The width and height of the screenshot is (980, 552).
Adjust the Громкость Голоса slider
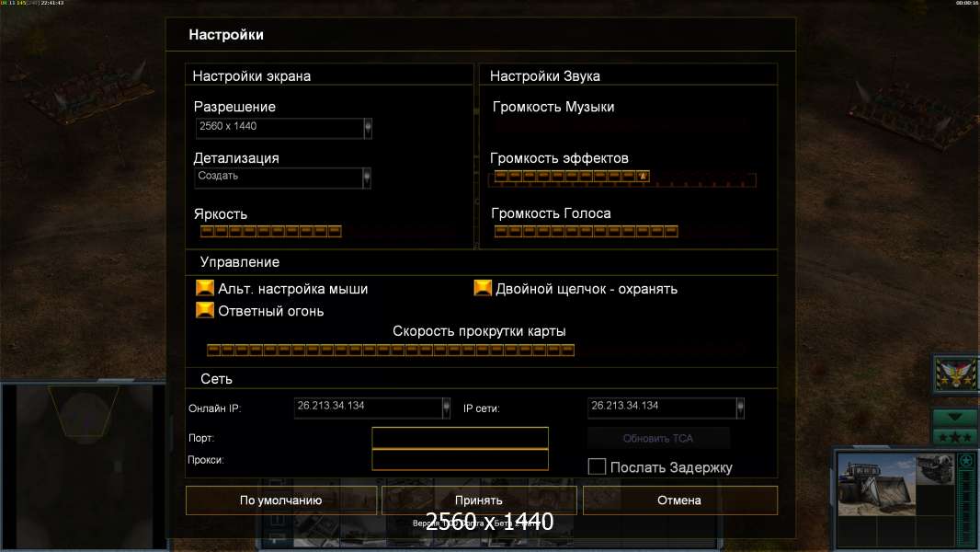586,231
